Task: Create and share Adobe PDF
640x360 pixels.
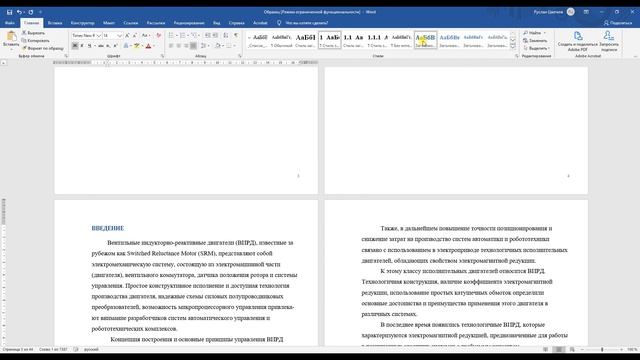Action: pyautogui.click(x=578, y=41)
